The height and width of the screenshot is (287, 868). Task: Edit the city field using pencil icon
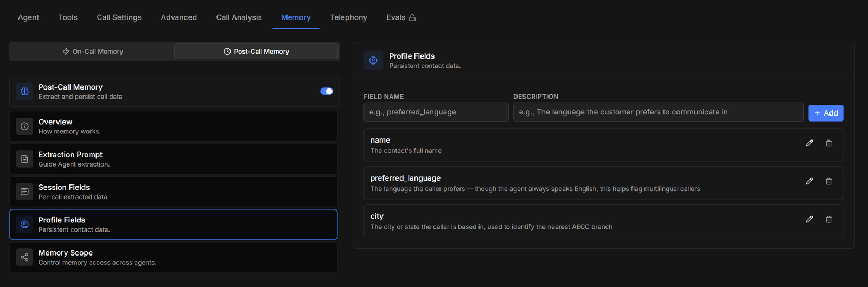tap(809, 219)
